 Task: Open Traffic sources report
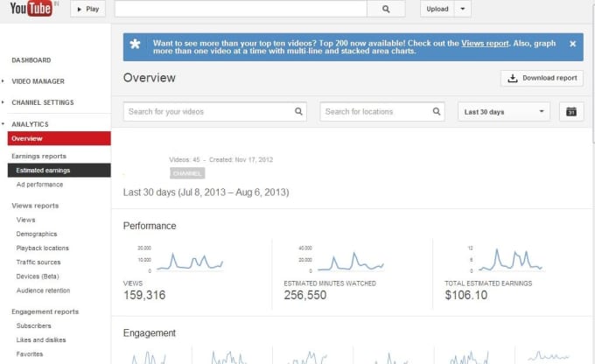tap(38, 262)
